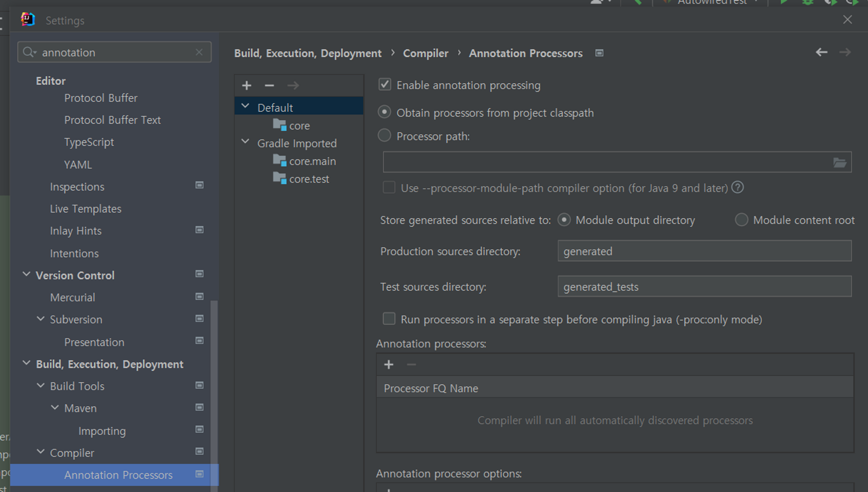Select the Processor path radio option
Viewport: 868px width, 492px height.
(384, 135)
